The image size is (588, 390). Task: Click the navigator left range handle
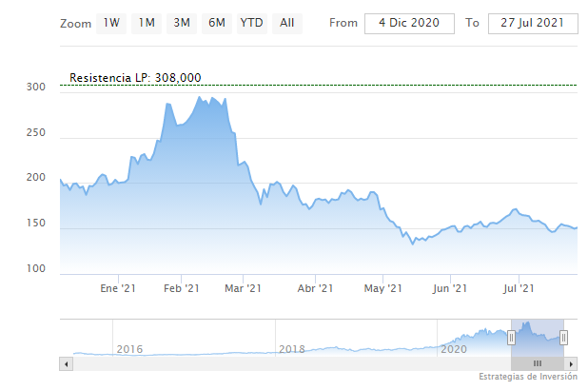(x=511, y=337)
